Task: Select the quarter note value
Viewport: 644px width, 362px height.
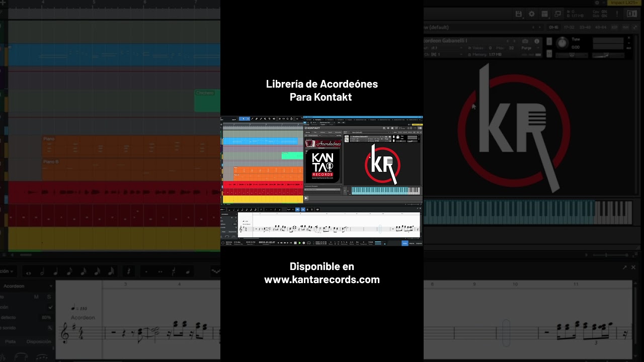Action: (x=56, y=271)
